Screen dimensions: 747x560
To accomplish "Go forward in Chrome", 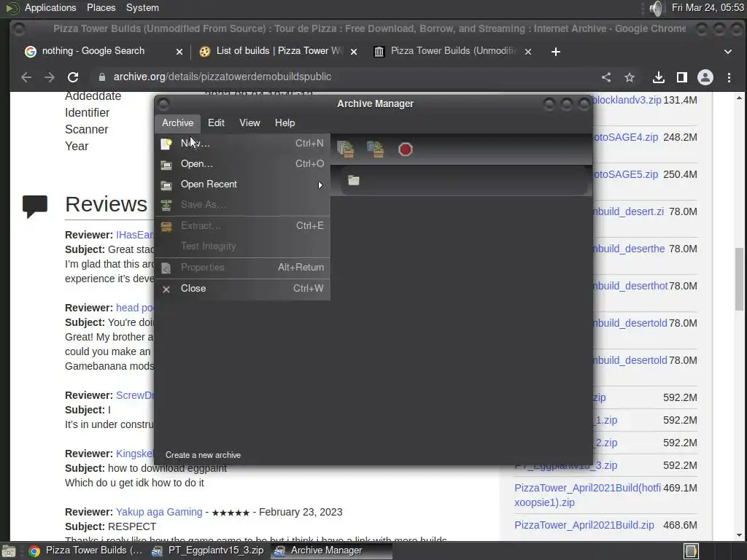I will tap(50, 77).
